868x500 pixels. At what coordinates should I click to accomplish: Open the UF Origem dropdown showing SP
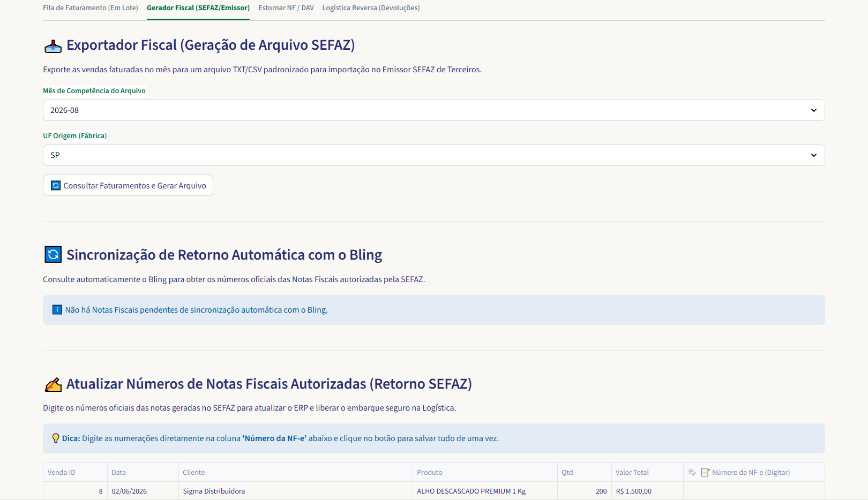click(x=434, y=155)
